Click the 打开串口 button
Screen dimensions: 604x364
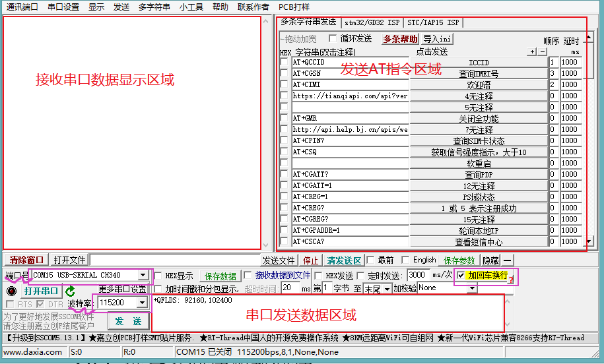click(x=41, y=291)
